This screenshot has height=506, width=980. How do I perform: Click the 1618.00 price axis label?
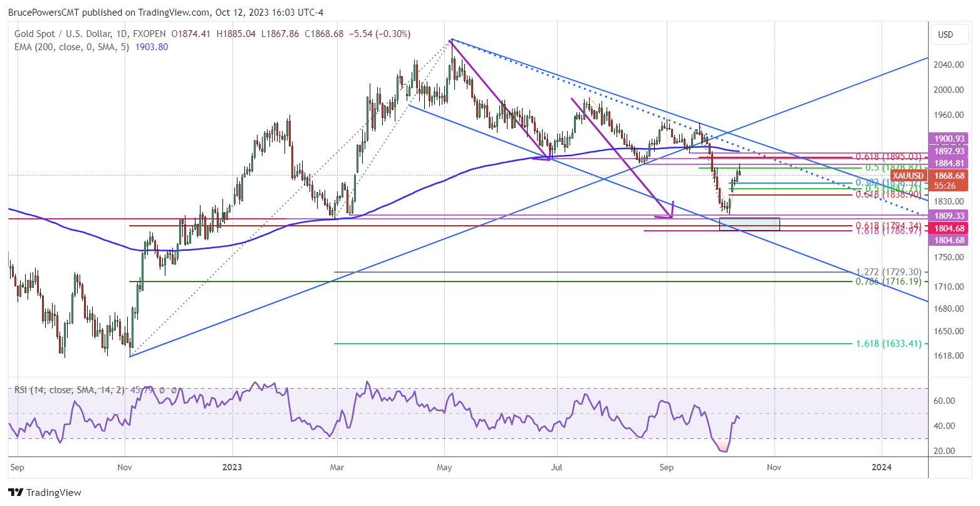coord(949,356)
